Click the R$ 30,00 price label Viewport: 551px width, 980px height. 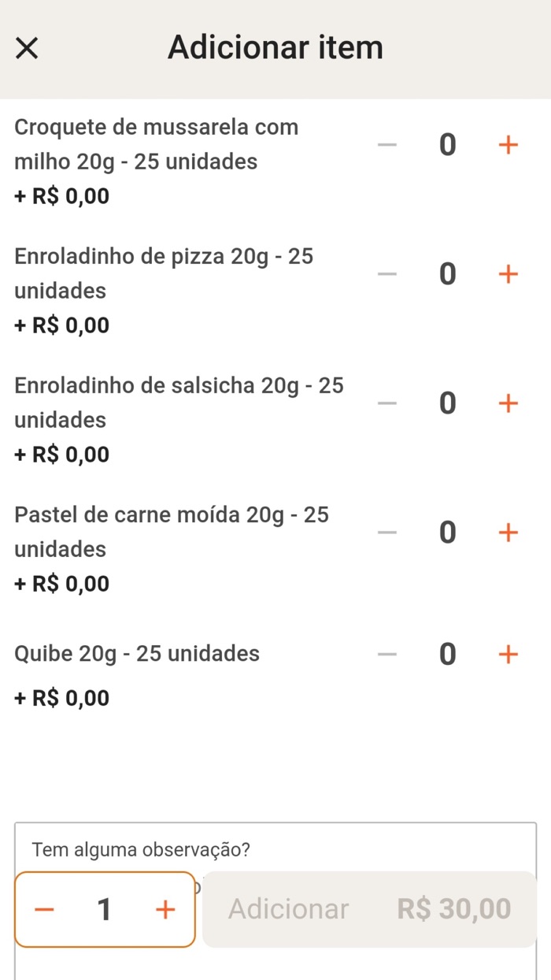tap(453, 908)
